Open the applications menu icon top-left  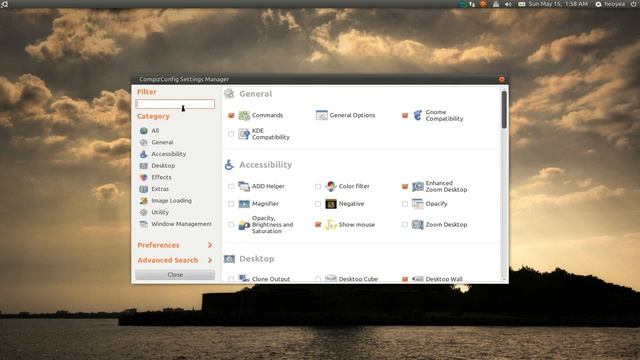click(4, 4)
